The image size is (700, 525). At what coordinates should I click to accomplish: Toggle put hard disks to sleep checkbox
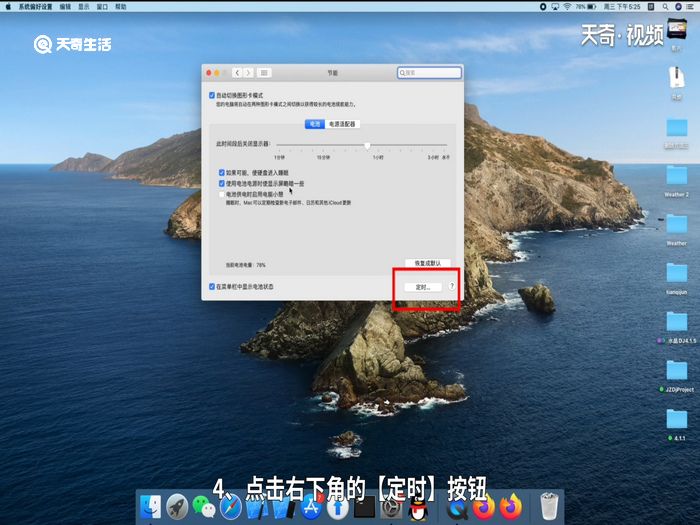221,172
